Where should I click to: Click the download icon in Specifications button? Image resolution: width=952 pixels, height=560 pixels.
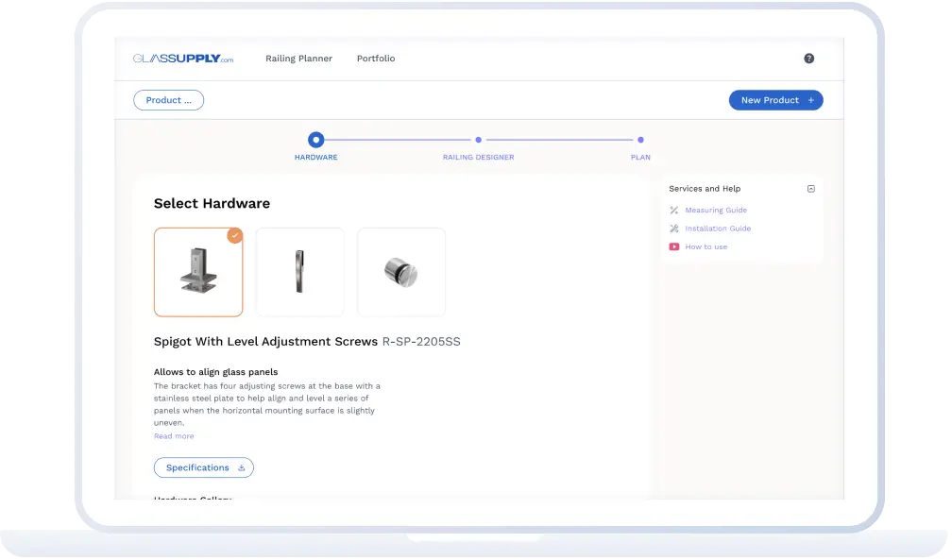241,468
